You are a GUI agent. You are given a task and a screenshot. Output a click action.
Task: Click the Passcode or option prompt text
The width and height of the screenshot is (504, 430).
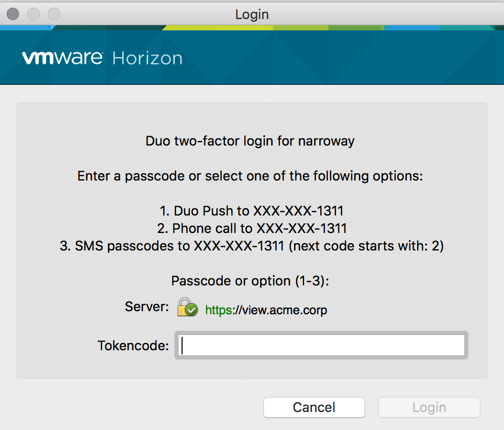tap(250, 281)
